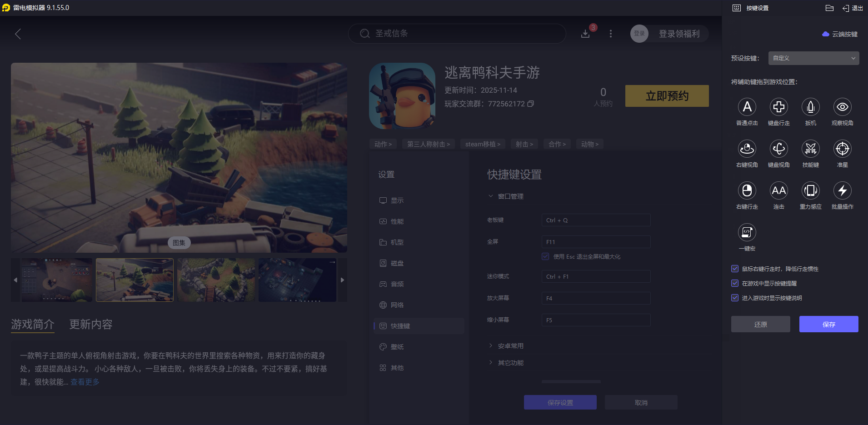Select the 右键行走 mouse walk icon
This screenshot has width=868, height=425.
[747, 190]
